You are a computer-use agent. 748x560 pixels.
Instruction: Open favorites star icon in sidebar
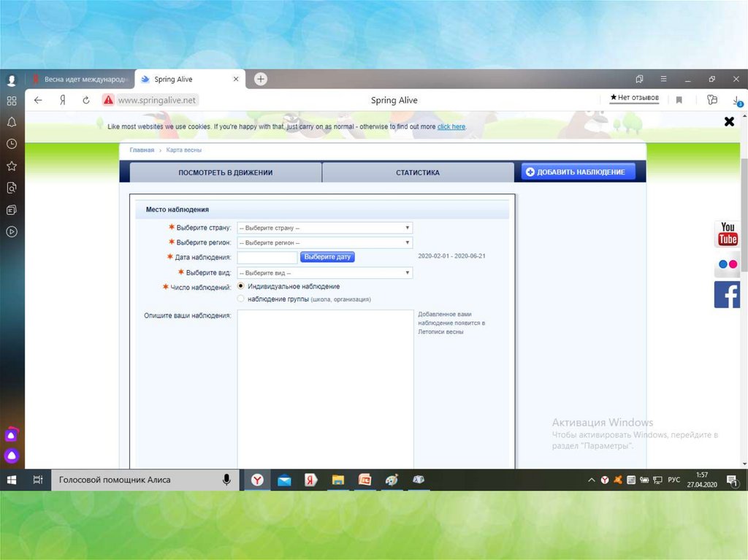pos(12,166)
